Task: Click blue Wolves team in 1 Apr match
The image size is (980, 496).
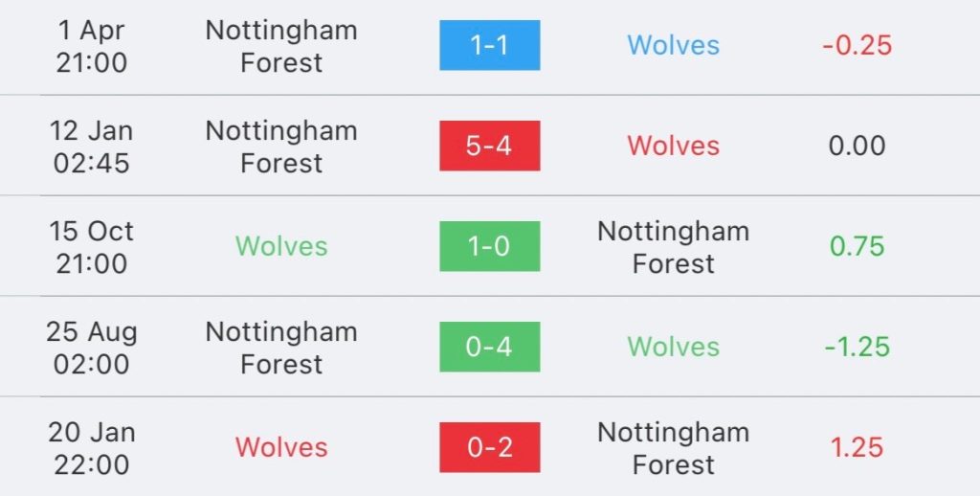Action: 673,45
